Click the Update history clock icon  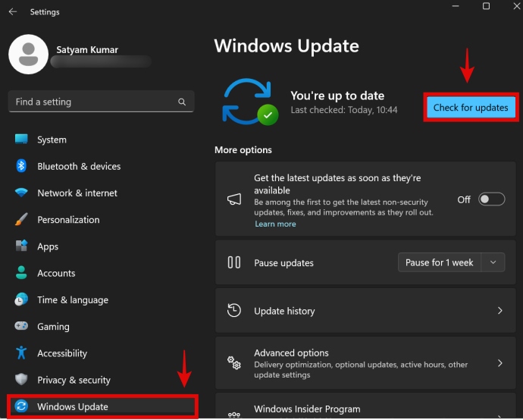234,310
